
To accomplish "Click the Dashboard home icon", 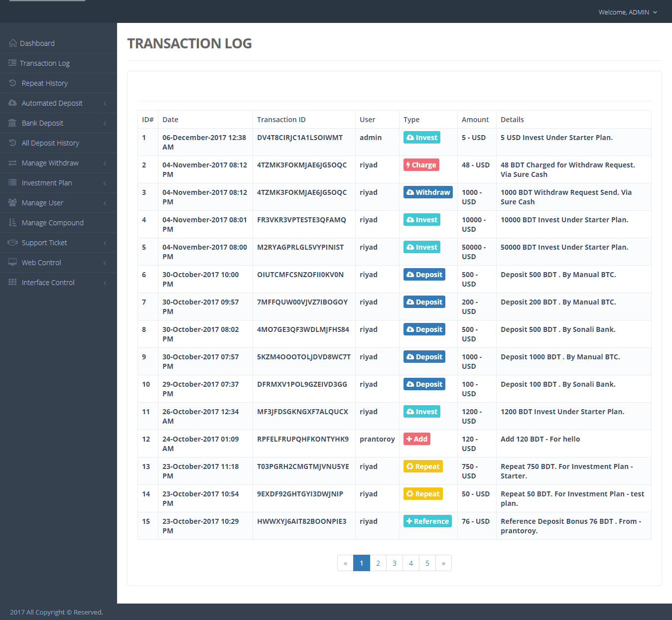I will click(x=13, y=43).
